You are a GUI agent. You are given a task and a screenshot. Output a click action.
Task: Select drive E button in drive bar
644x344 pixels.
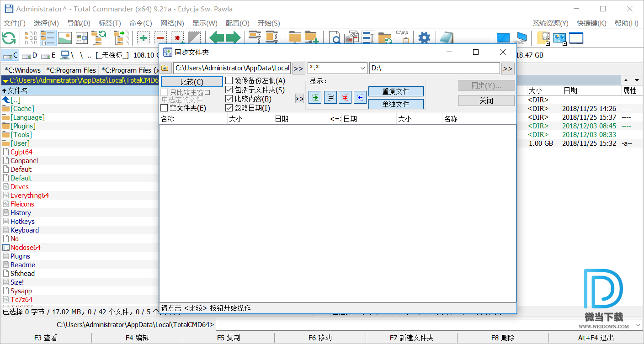(x=48, y=55)
